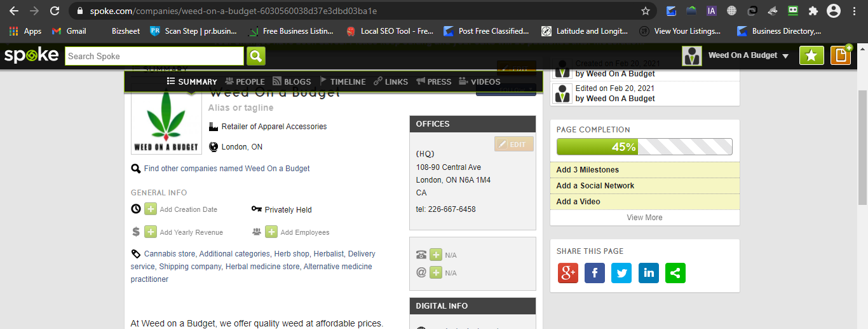Open Business Directory bookmark
Image resolution: width=868 pixels, height=329 pixels.
click(779, 31)
